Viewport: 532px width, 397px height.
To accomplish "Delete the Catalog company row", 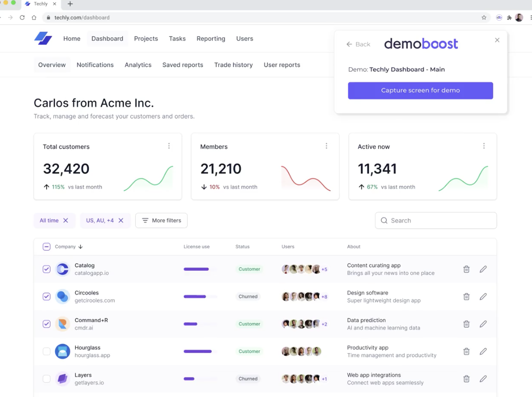I will pyautogui.click(x=467, y=269).
